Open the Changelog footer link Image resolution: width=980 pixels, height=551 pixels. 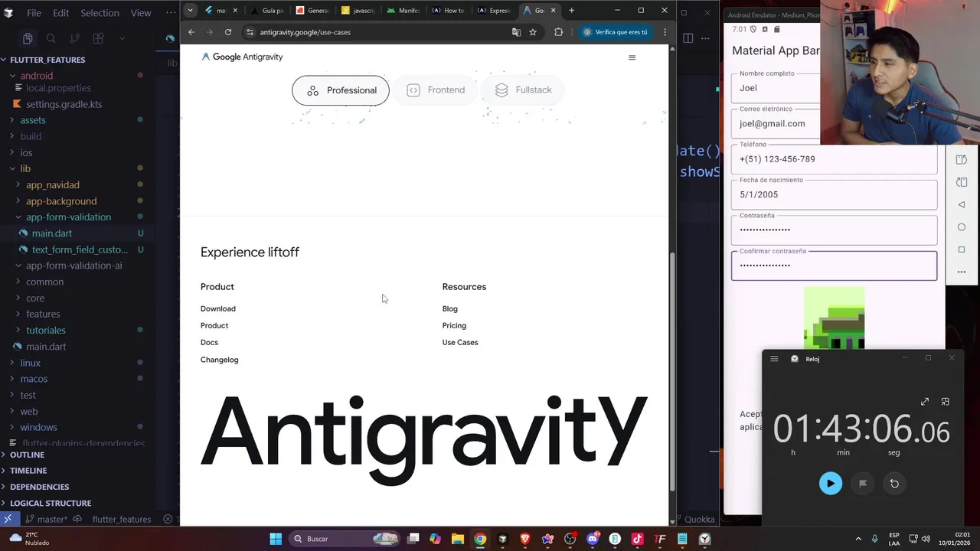click(x=219, y=360)
